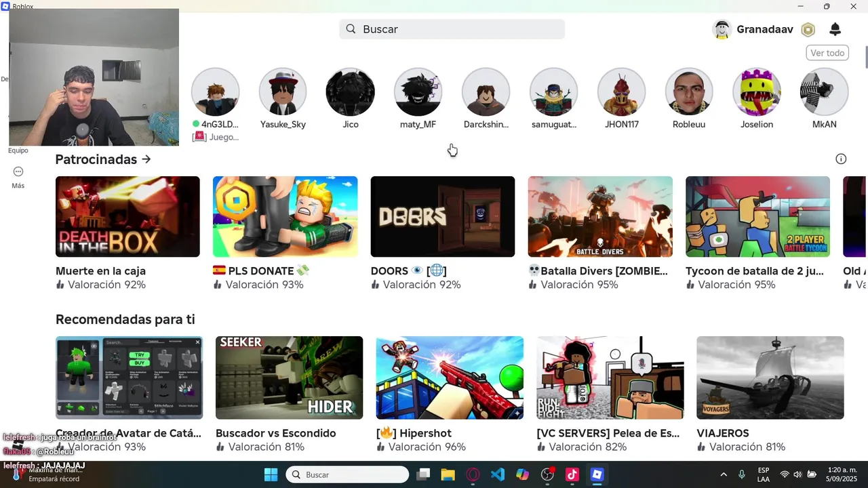Click the VIAJEROS game title
Viewport: 868px width, 488px height.
tap(723, 433)
